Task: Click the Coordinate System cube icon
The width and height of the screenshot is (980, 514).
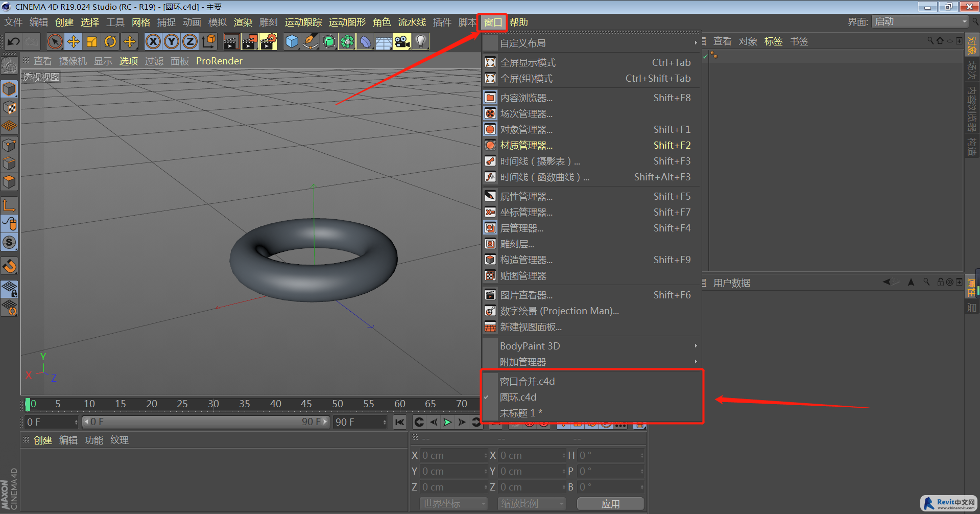Action: [x=209, y=41]
